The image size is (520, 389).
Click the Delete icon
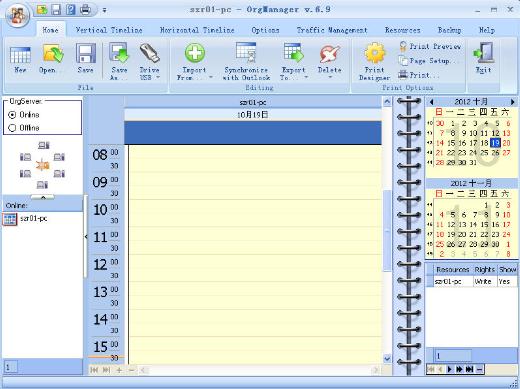click(329, 54)
